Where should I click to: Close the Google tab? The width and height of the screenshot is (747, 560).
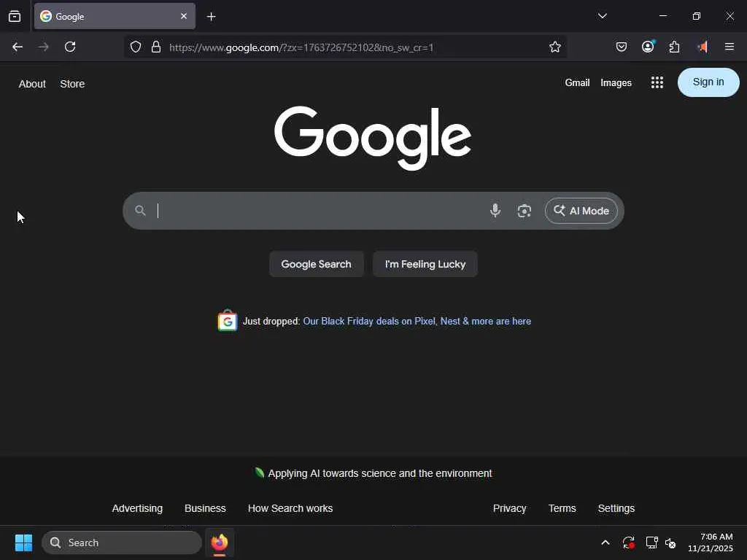[x=184, y=16]
